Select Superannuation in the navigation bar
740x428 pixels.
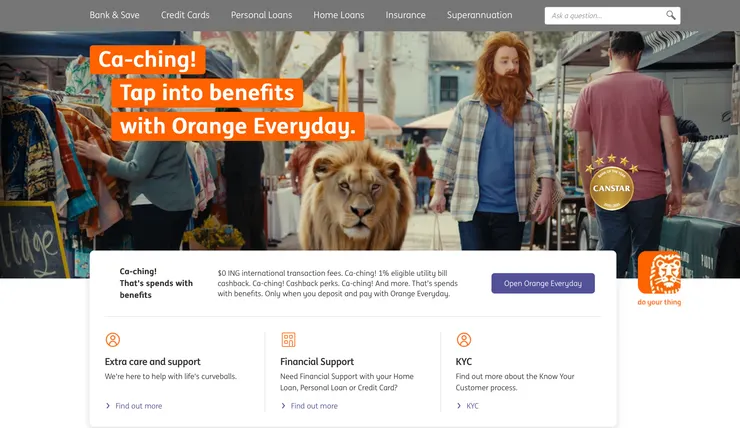479,15
